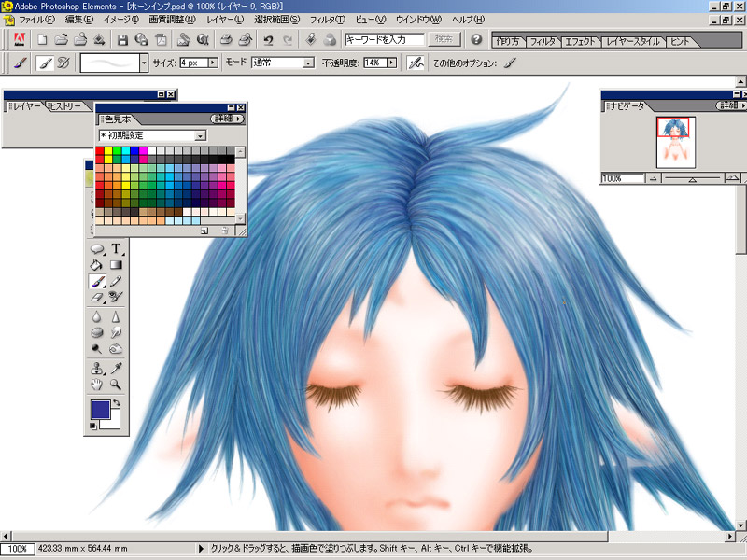Click the Undo step-backward arrow

268,39
